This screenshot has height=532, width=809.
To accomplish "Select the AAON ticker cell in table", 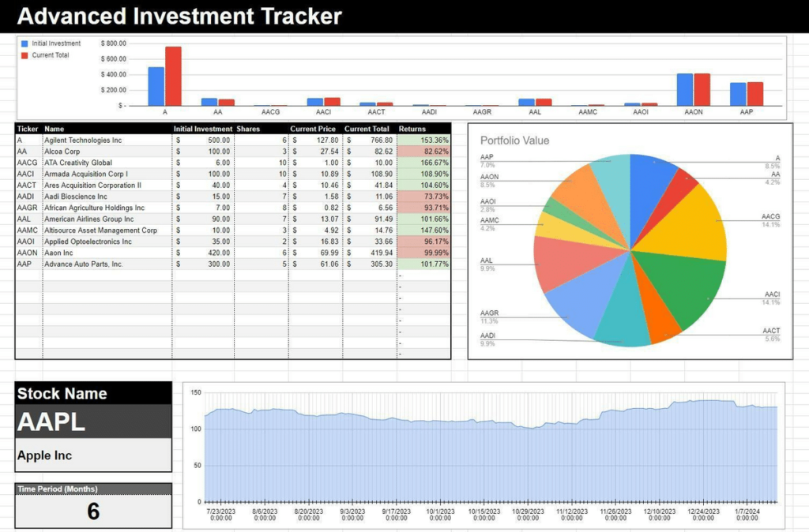I will pyautogui.click(x=28, y=253).
